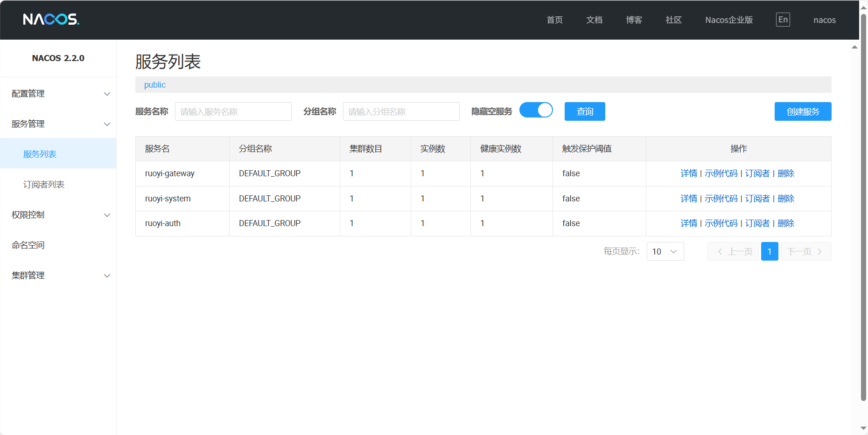Open 文档 in top navigation
Image resolution: width=868 pixels, height=435 pixels.
[x=594, y=20]
